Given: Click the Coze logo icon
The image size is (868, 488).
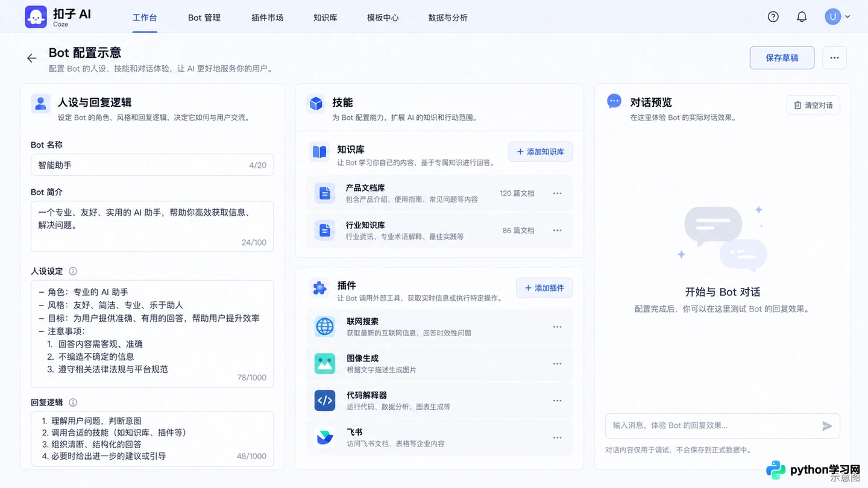Looking at the screenshot, I should pyautogui.click(x=36, y=17).
